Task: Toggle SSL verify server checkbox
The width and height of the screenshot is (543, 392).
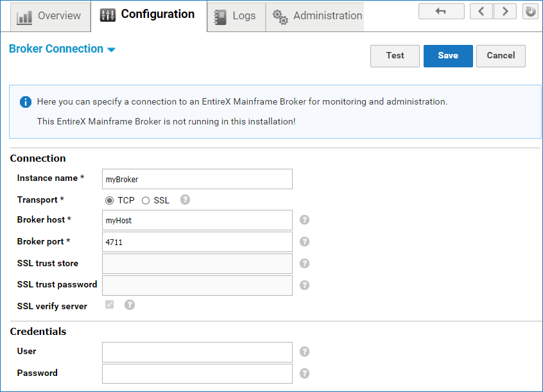Action: [x=109, y=304]
